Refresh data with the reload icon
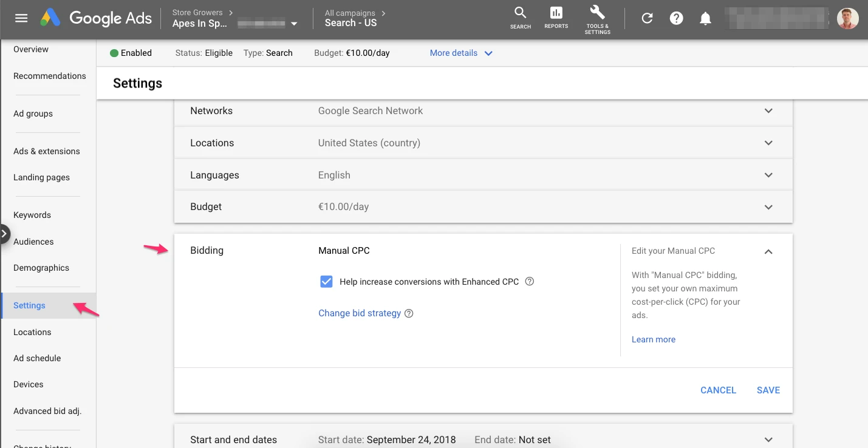Screen dimensions: 868x448 648,18
